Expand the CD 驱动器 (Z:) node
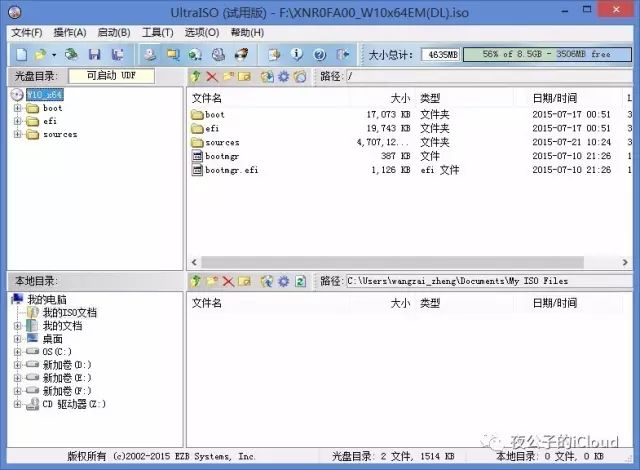 coord(17,404)
